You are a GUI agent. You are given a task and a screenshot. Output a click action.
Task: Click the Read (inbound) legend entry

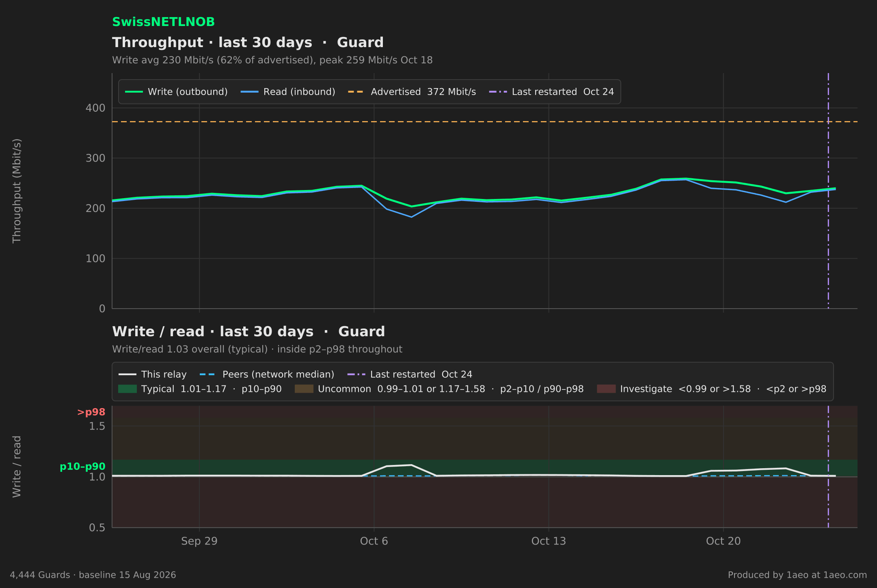click(x=288, y=92)
